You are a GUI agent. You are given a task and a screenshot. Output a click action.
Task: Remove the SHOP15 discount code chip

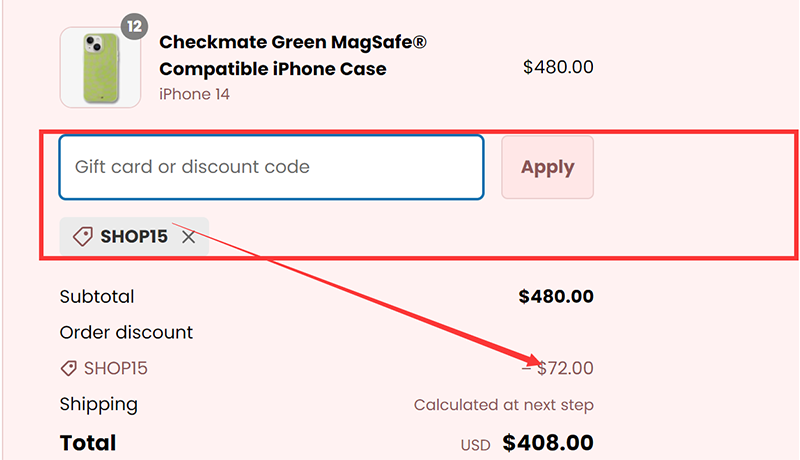tap(189, 237)
